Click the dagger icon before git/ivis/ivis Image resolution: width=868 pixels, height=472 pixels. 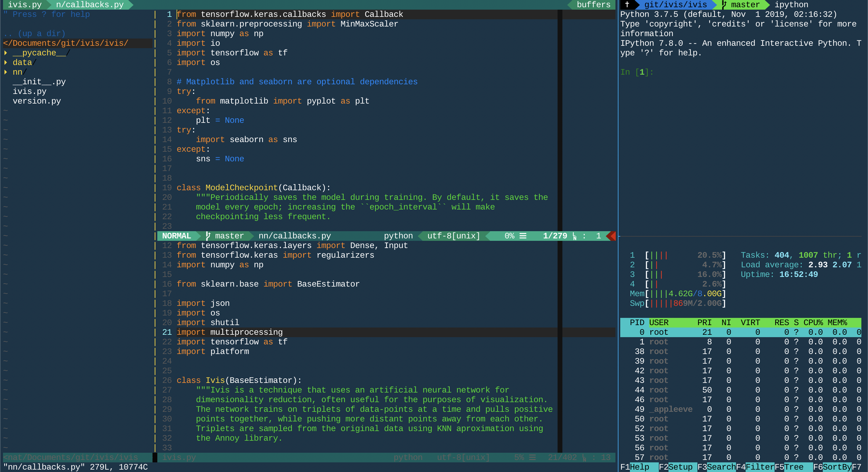tap(627, 5)
